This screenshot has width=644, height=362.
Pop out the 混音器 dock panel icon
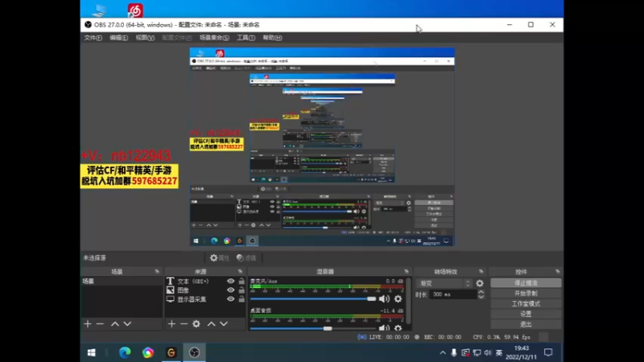[x=407, y=271]
